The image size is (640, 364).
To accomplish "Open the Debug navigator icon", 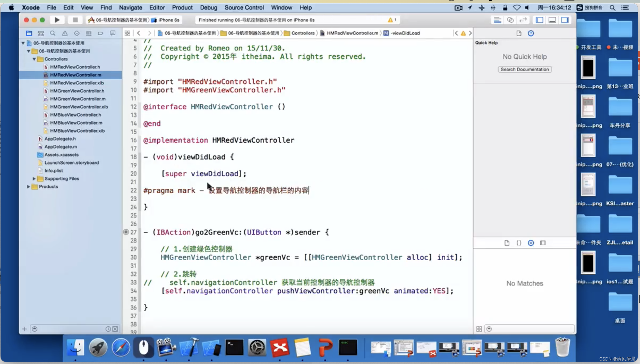I will coord(89,33).
